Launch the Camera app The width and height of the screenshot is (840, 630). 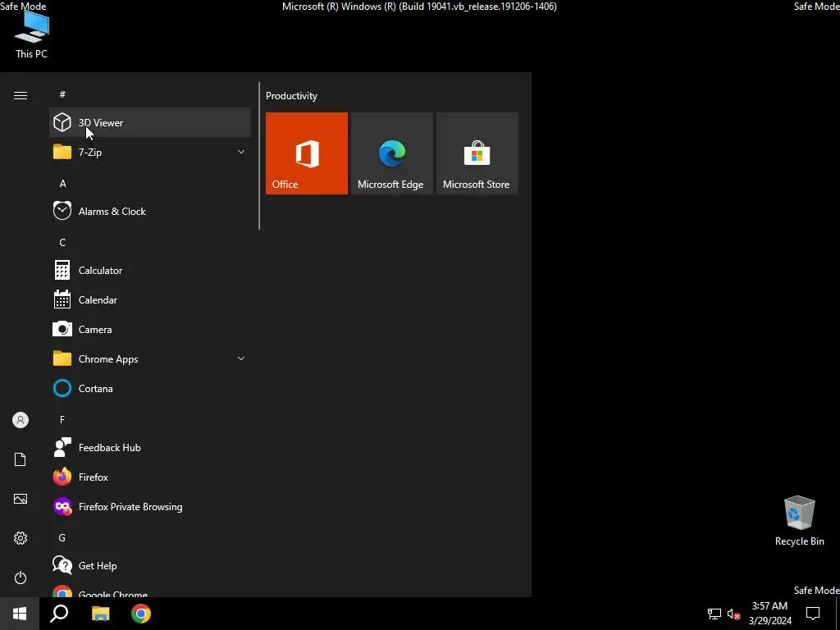pyautogui.click(x=150, y=330)
